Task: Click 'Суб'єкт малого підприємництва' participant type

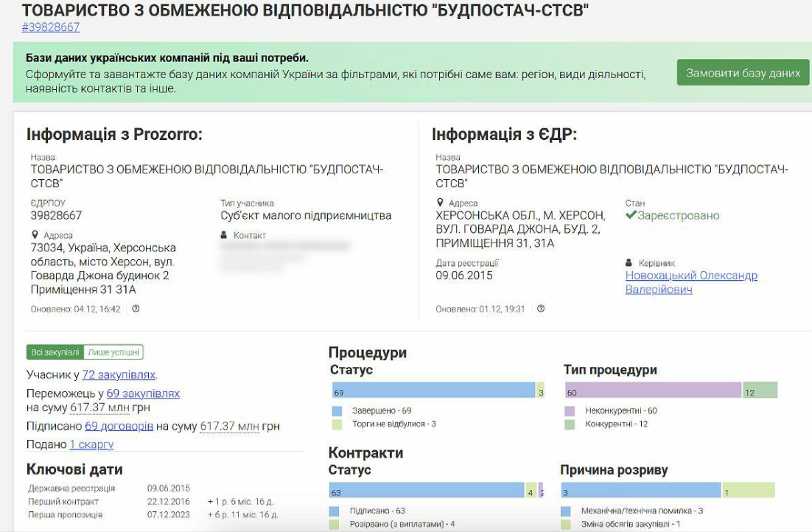Action: pyautogui.click(x=306, y=215)
